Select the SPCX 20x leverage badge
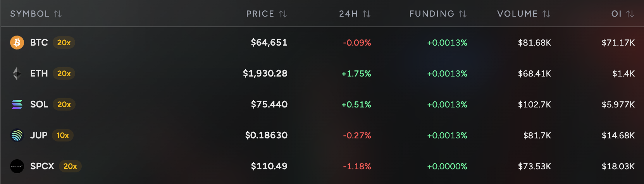The width and height of the screenshot is (644, 184). (x=70, y=166)
